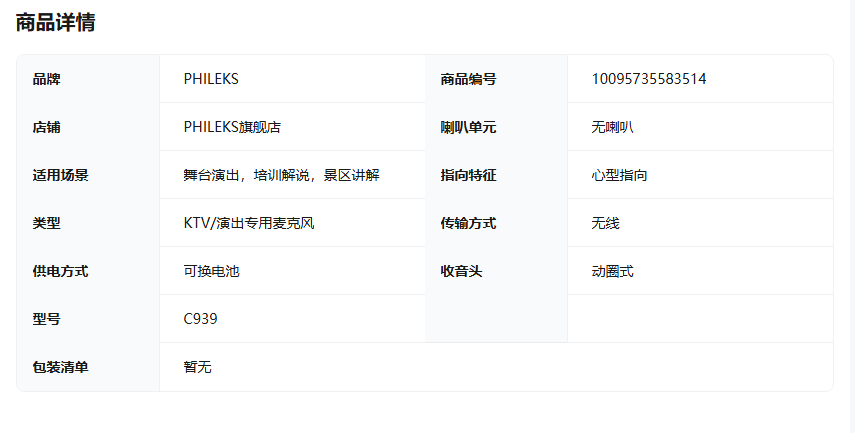Select the 商品编号 label
The height and width of the screenshot is (433, 855).
pyautogui.click(x=468, y=79)
